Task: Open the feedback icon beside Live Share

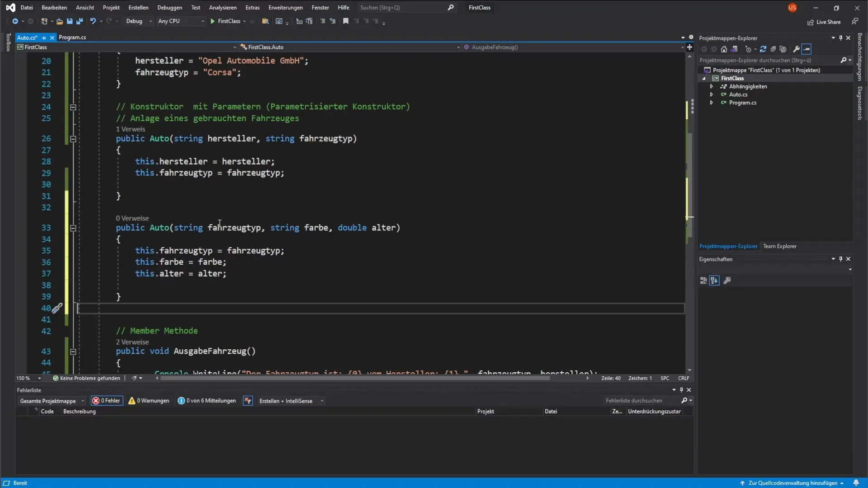Action: [855, 22]
